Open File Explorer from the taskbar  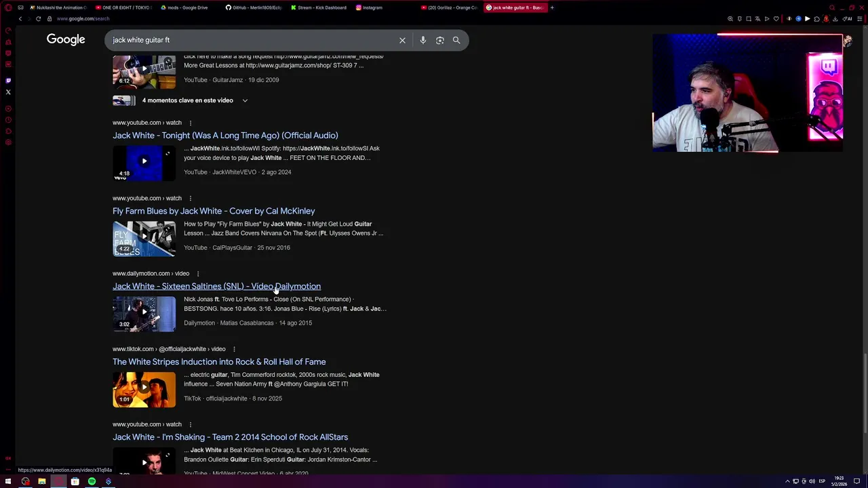point(41,481)
